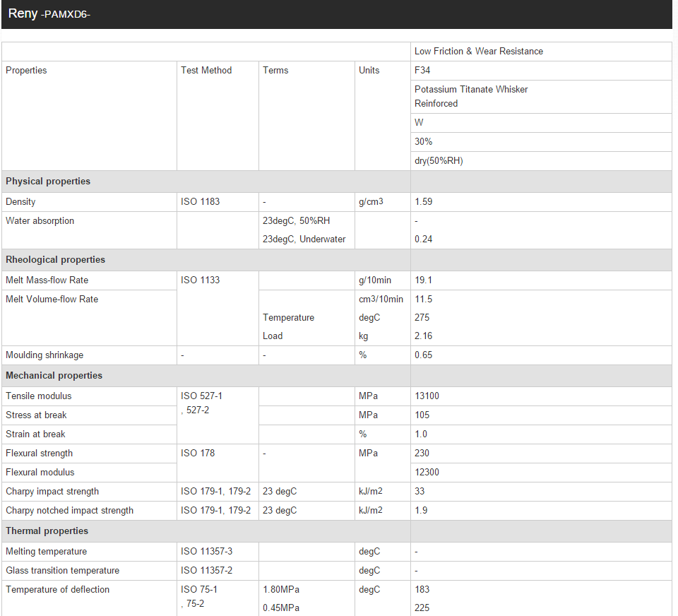Select the Water absorption row label
This screenshot has height=616, width=678.
40,220
